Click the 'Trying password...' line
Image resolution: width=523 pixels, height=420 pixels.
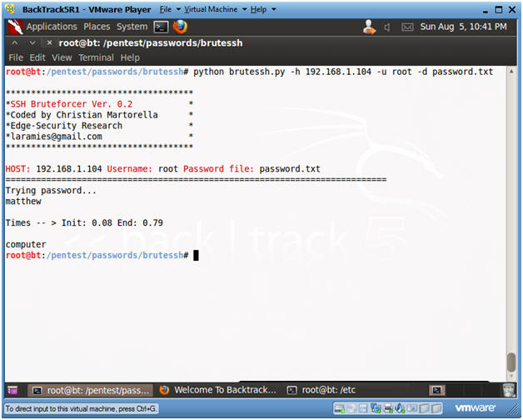[x=51, y=190]
